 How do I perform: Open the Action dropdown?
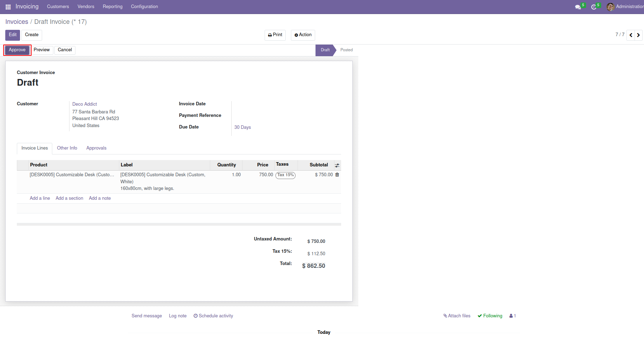(x=303, y=35)
